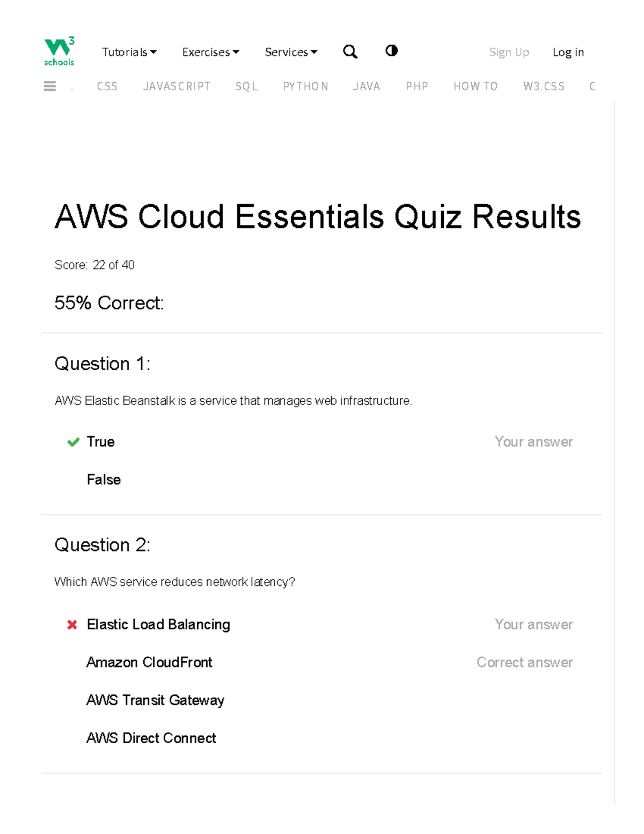Click the red X beside Elastic Load Balancing
This screenshot has width=644, height=834.
[72, 625]
